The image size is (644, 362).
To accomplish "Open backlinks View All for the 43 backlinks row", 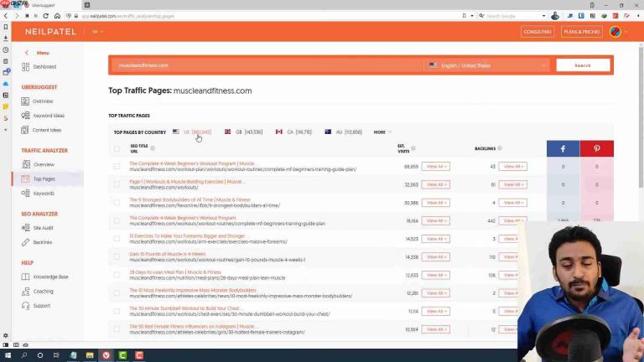I will [x=512, y=166].
